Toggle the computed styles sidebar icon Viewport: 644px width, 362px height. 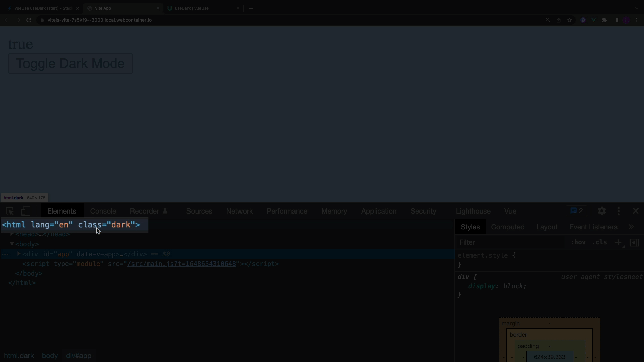(635, 242)
